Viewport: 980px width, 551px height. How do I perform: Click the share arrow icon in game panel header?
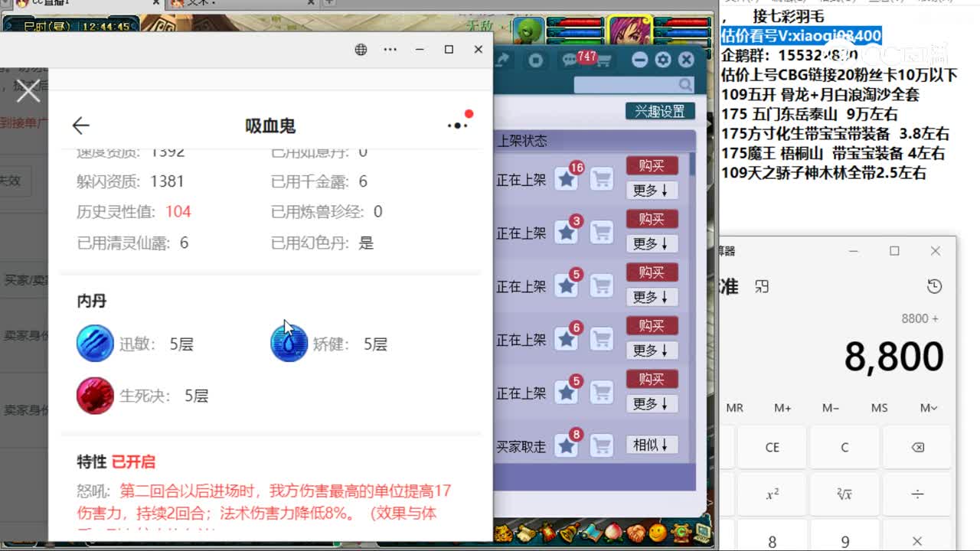click(x=503, y=60)
